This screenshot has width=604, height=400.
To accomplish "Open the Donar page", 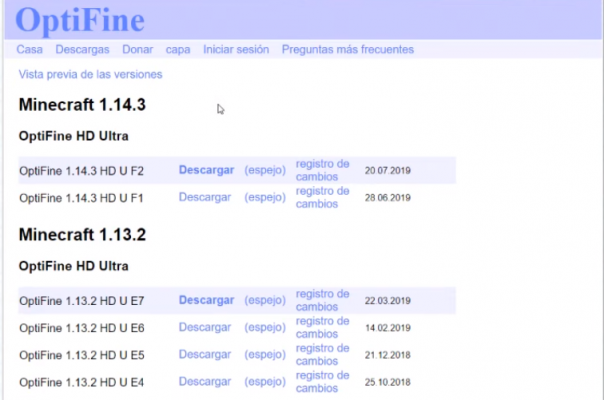I will [x=138, y=49].
